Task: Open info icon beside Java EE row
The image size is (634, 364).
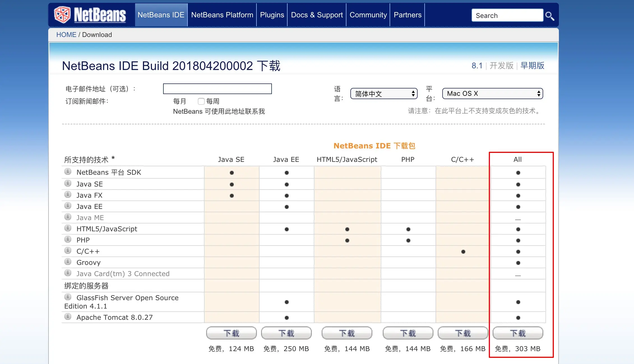Action: 68,206
